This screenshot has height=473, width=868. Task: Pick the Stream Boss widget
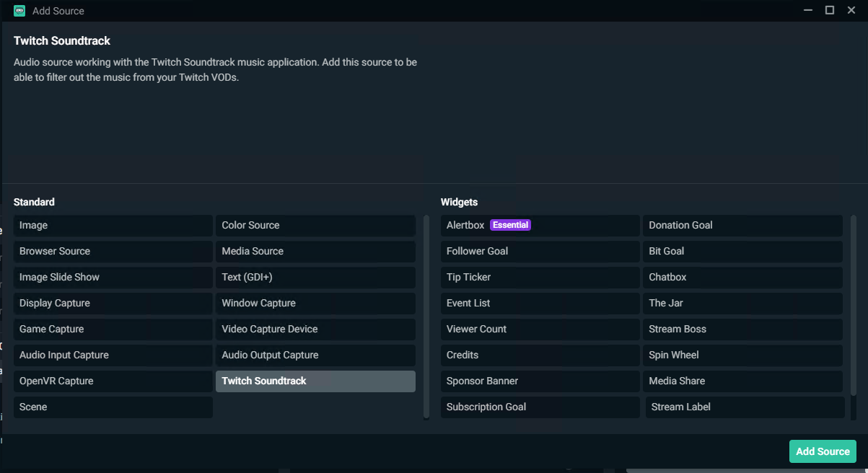[x=742, y=329]
